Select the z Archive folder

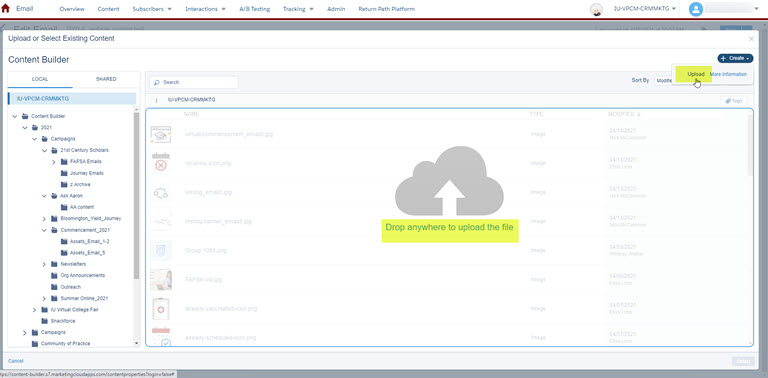[80, 185]
